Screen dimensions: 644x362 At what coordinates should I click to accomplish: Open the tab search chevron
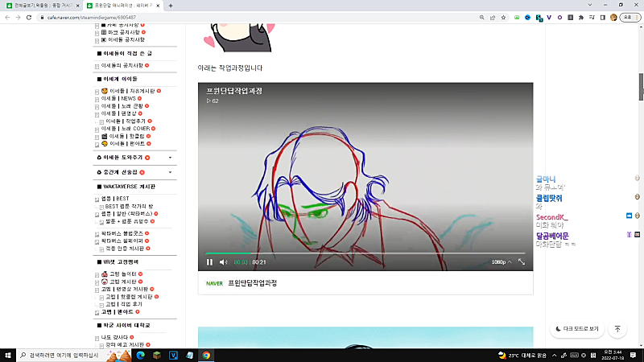point(590,5)
